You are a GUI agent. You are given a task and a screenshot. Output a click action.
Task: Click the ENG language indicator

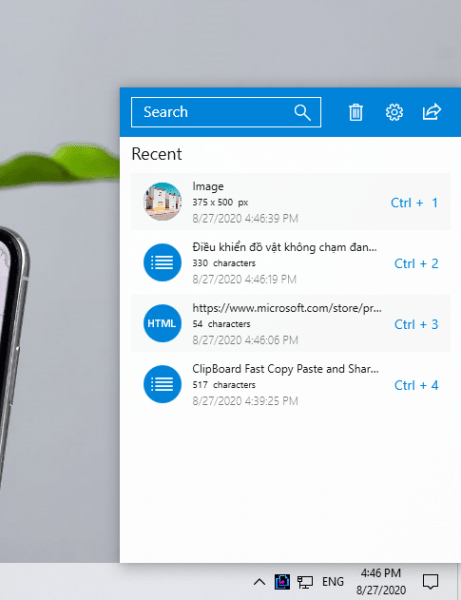(333, 582)
